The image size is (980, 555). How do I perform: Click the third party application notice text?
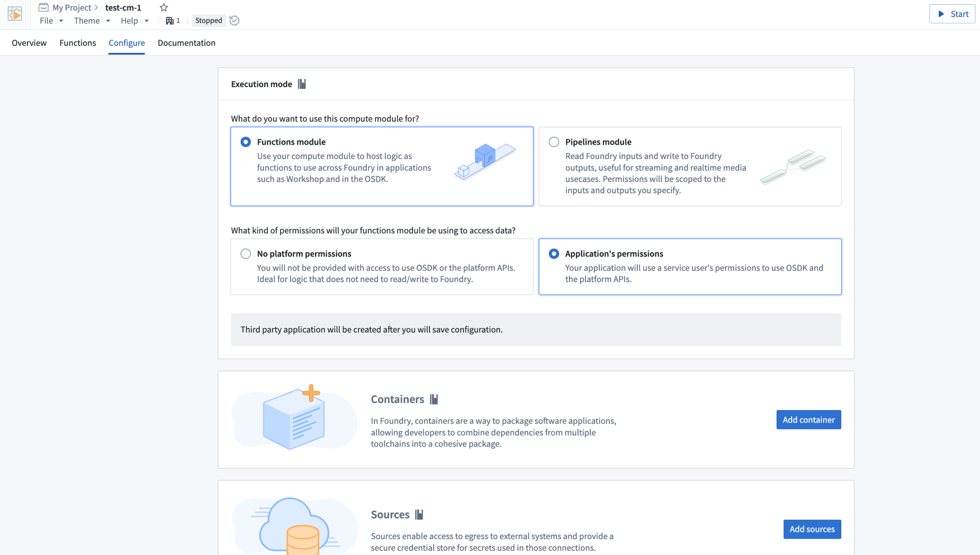click(x=372, y=329)
